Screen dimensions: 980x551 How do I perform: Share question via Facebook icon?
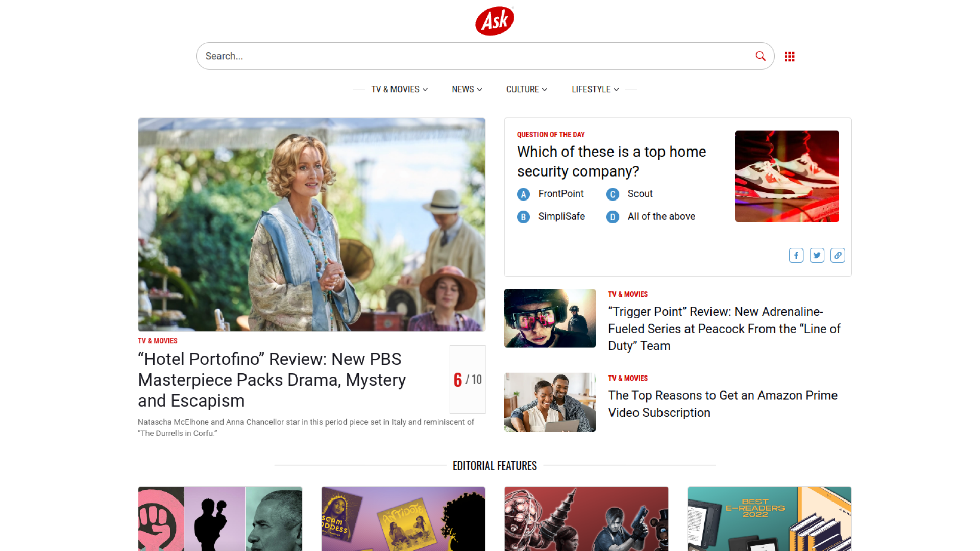click(x=796, y=256)
